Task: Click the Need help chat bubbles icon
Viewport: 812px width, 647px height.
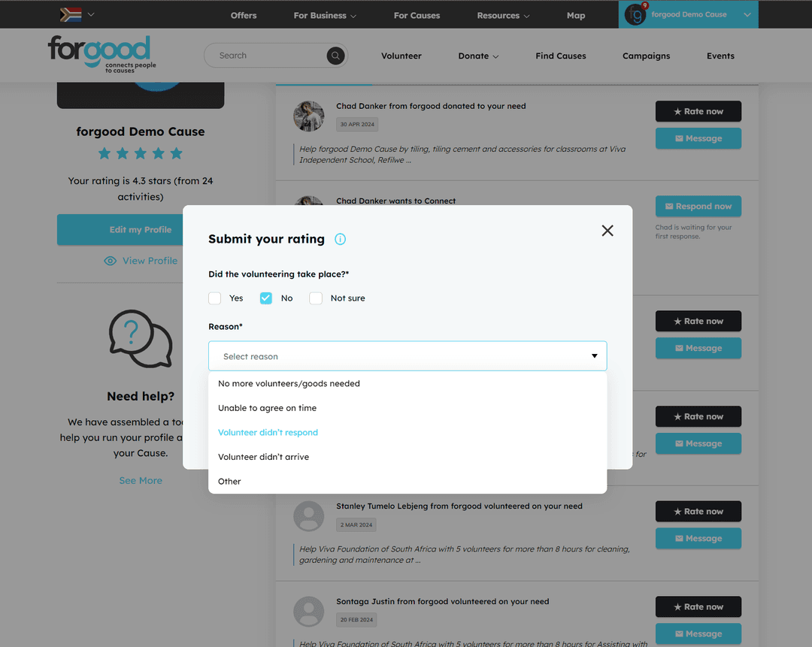Action: [141, 339]
